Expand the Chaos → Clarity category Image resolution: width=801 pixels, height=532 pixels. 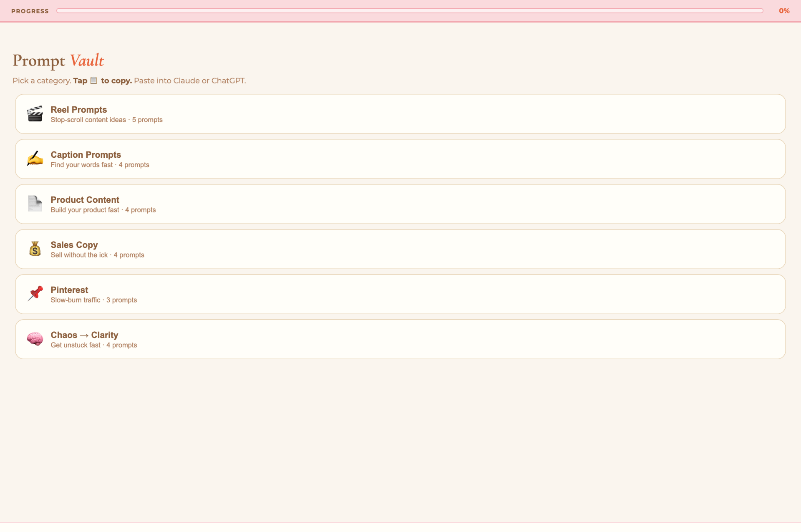tap(400, 339)
